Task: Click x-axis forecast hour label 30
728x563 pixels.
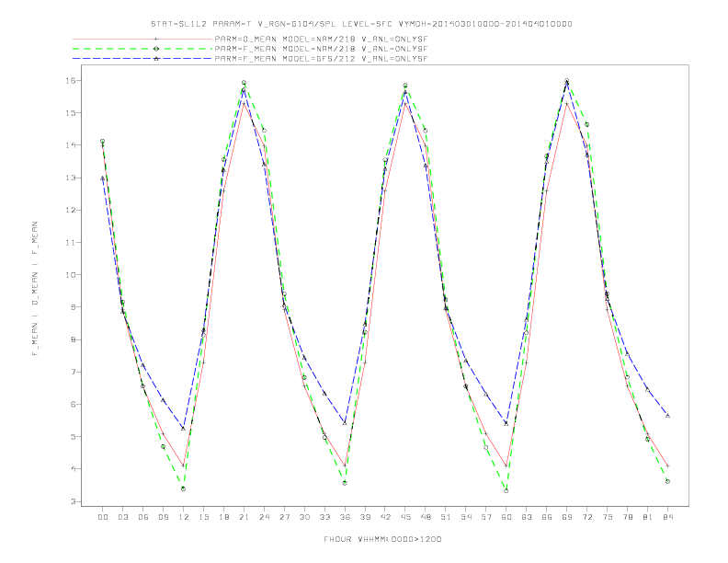Action: (304, 517)
